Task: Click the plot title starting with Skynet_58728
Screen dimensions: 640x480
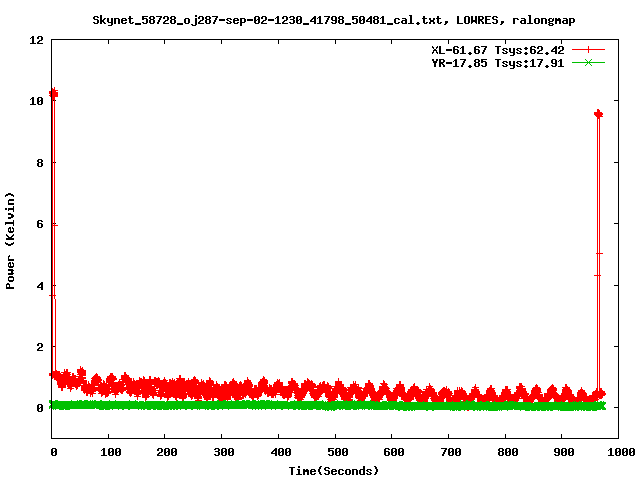Action: pyautogui.click(x=333, y=20)
